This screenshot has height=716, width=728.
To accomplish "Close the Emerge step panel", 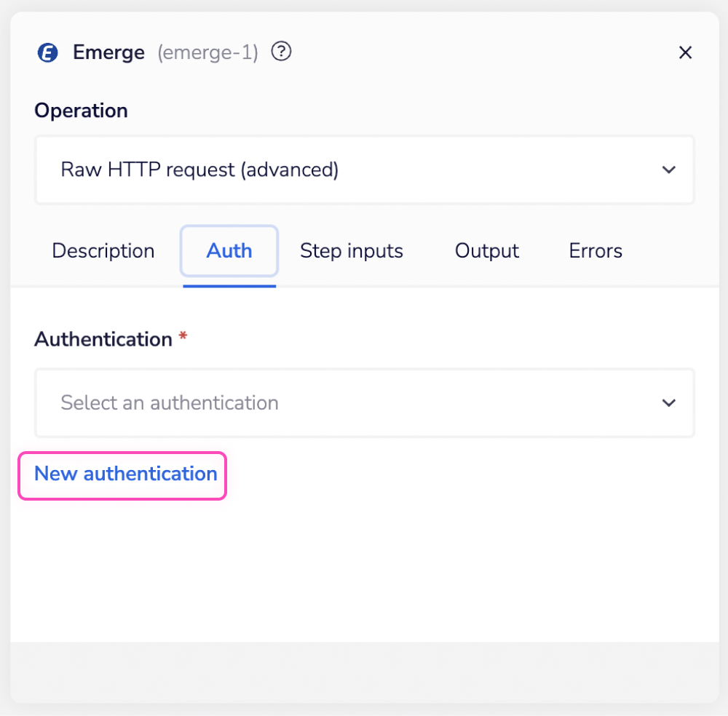I will click(685, 52).
